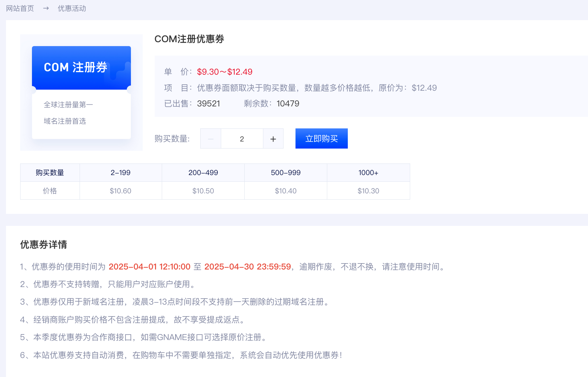Click the sold count 39521

[208, 103]
